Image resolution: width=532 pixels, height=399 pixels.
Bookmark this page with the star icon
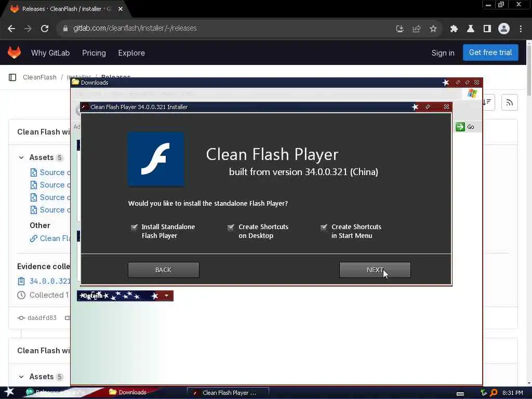pos(433,29)
